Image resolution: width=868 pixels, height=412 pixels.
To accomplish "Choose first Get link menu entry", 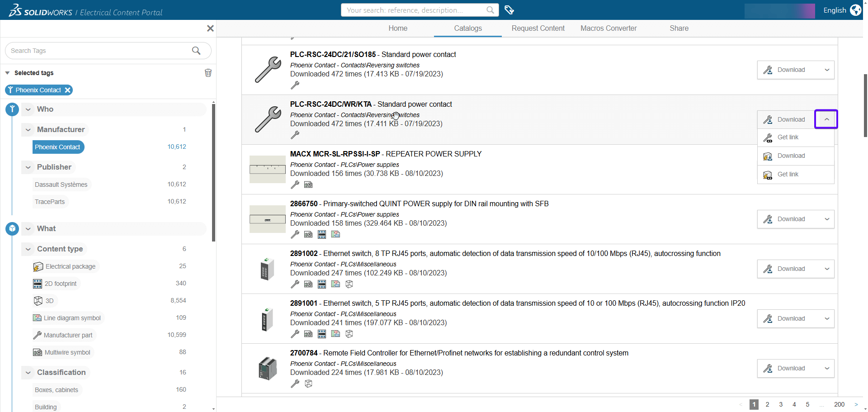I will [x=796, y=137].
